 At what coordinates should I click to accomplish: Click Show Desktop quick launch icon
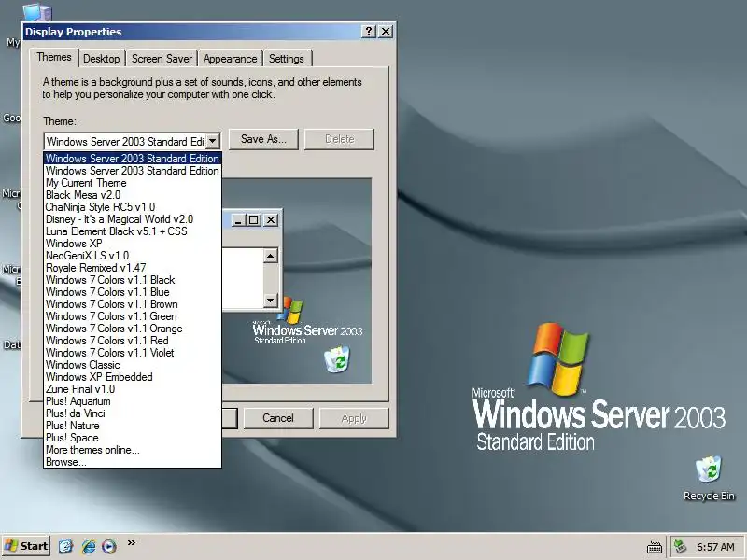[x=65, y=546]
